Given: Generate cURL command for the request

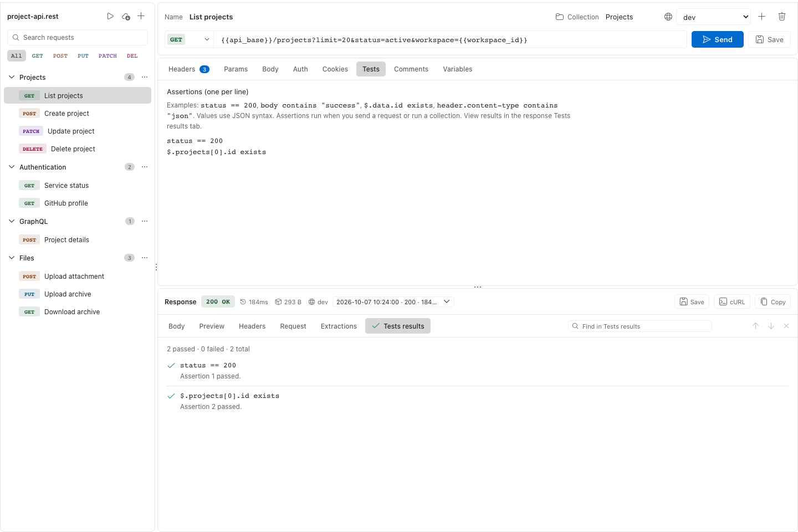Looking at the screenshot, I should [732, 301].
